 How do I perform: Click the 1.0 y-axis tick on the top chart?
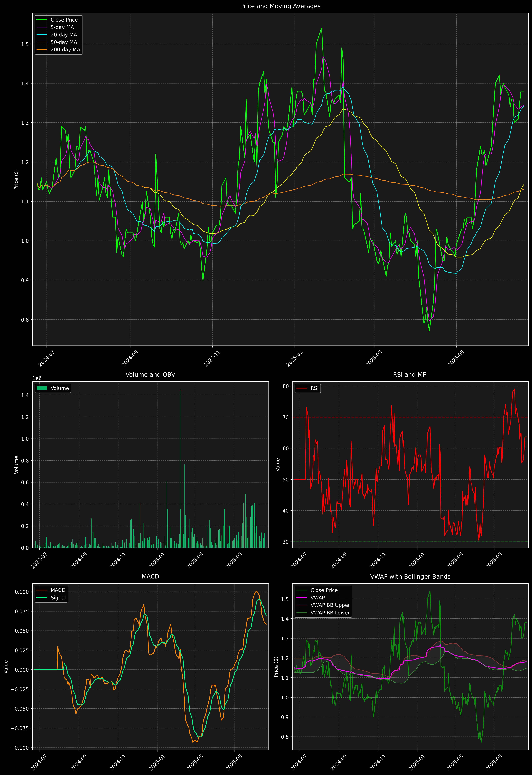click(25, 241)
